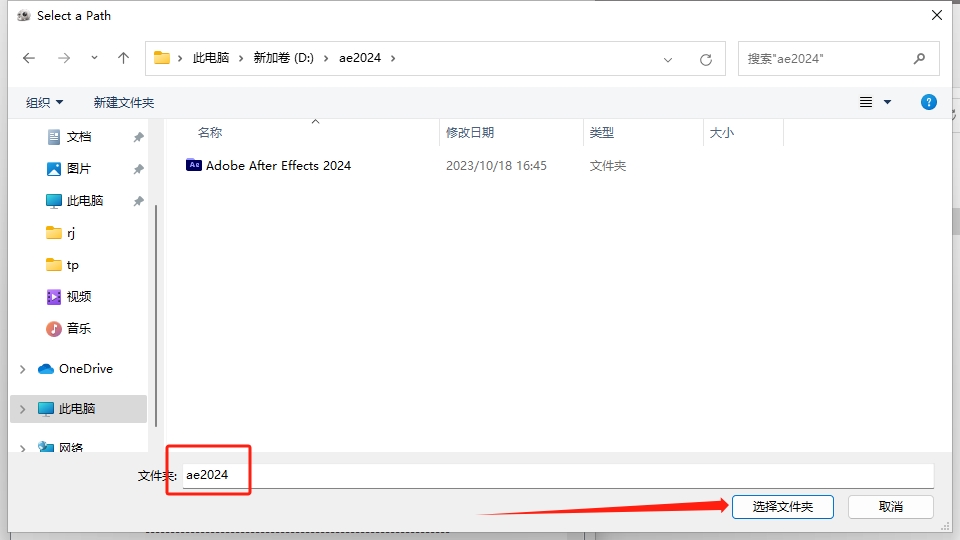The width and height of the screenshot is (960, 540).
Task: Select OneDrive in navigation pane
Action: click(86, 369)
